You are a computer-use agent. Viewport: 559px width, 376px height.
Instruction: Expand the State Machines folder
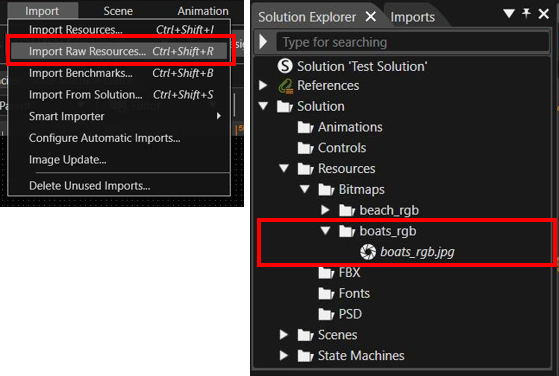tap(284, 355)
